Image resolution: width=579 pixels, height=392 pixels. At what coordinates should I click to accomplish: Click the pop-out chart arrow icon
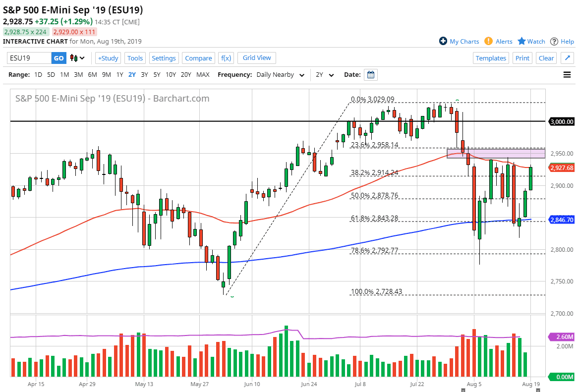coord(567,58)
